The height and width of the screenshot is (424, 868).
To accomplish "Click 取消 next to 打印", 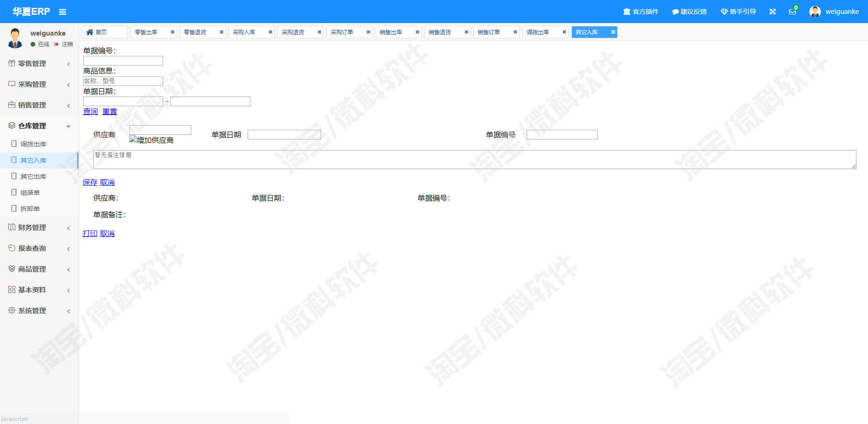I will click(107, 234).
